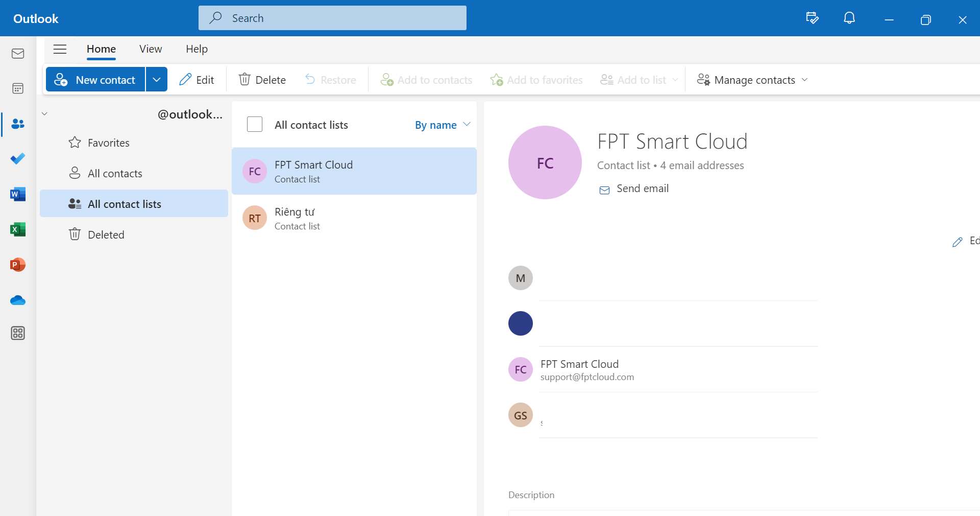
Task: Click the support@fptcloud.com email address
Action: coord(587,377)
